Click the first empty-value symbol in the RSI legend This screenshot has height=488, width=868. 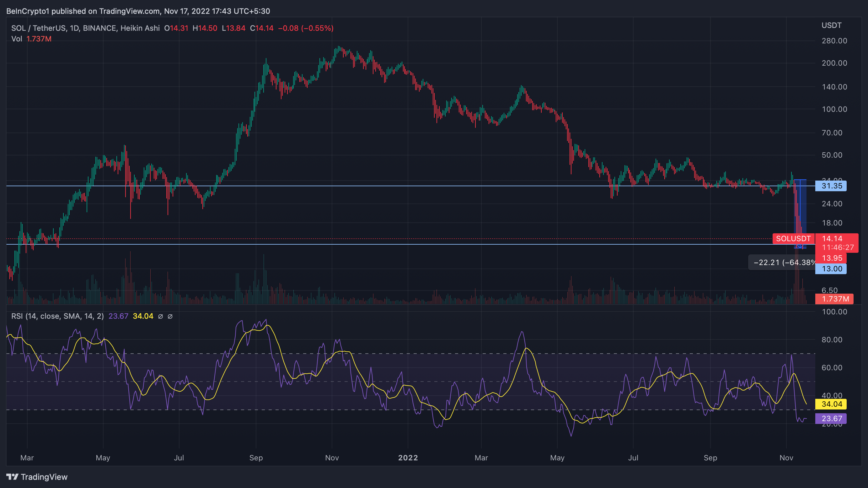point(161,316)
